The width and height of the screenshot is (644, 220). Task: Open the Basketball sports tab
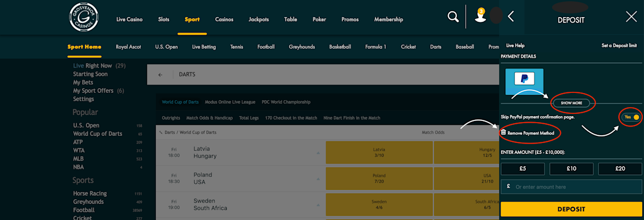[x=340, y=47]
